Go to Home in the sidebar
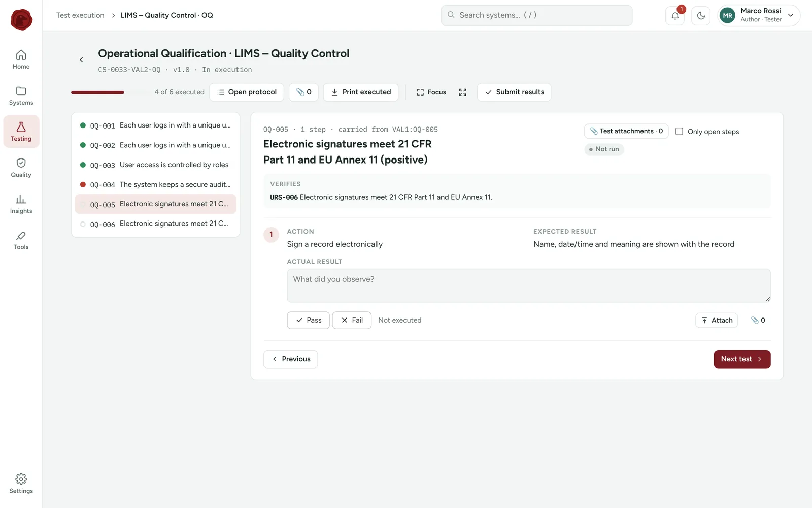This screenshot has width=812, height=508. coord(21,59)
